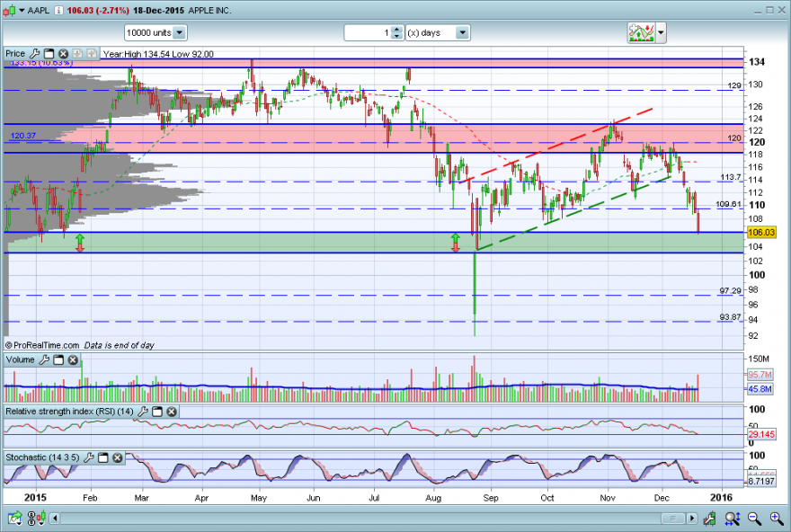Click RSI value 29.145 label
Image resolution: width=791 pixels, height=532 pixels.
761,434
